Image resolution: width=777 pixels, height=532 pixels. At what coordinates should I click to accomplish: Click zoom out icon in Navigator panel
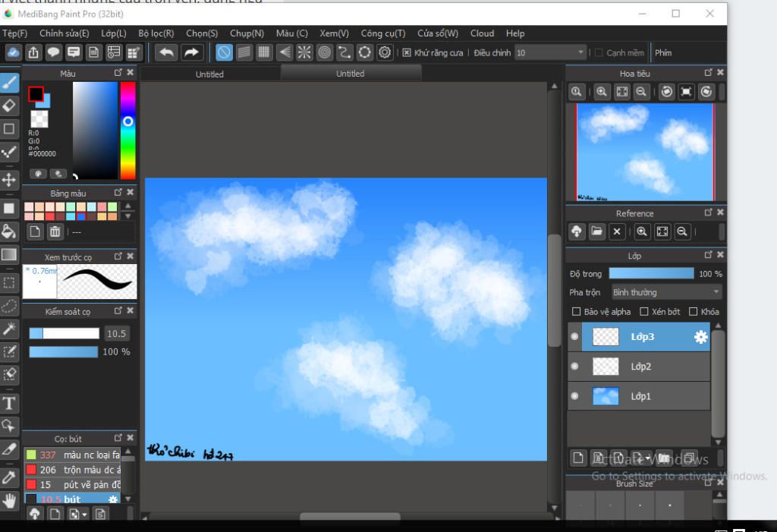pos(641,93)
